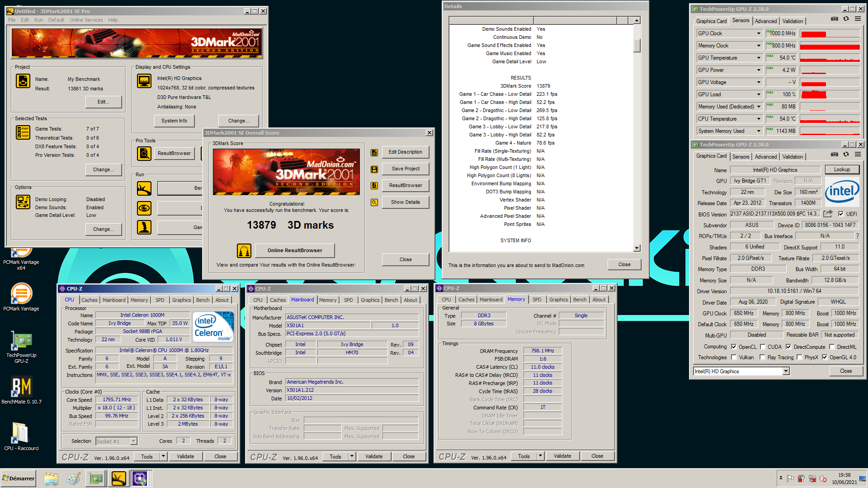
Task: Toggle the Ray Tracing checkbox
Action: [x=763, y=357]
